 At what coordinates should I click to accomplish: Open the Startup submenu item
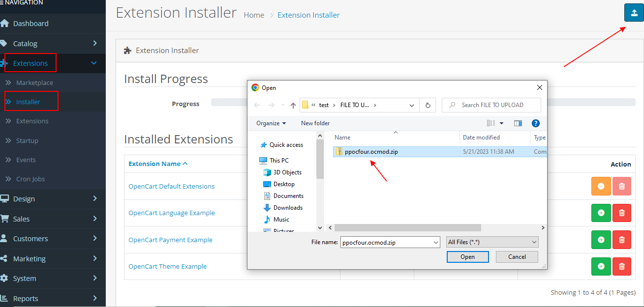[27, 140]
